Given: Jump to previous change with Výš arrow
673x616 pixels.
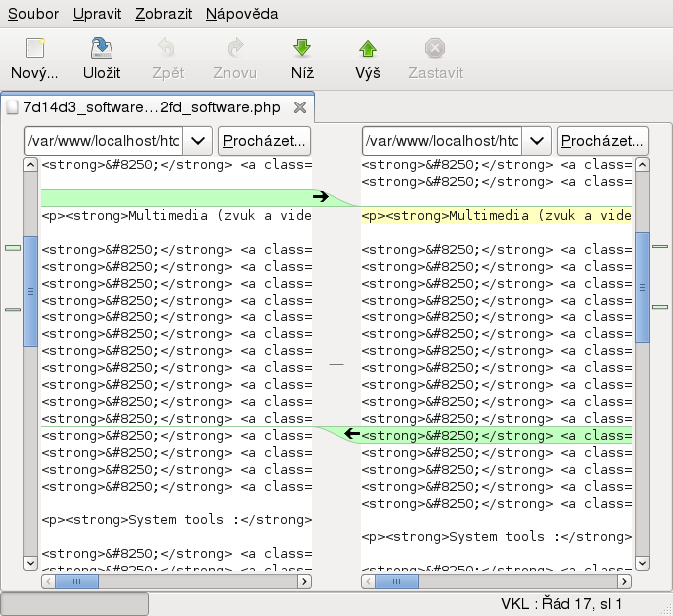Looking at the screenshot, I should 368,49.
